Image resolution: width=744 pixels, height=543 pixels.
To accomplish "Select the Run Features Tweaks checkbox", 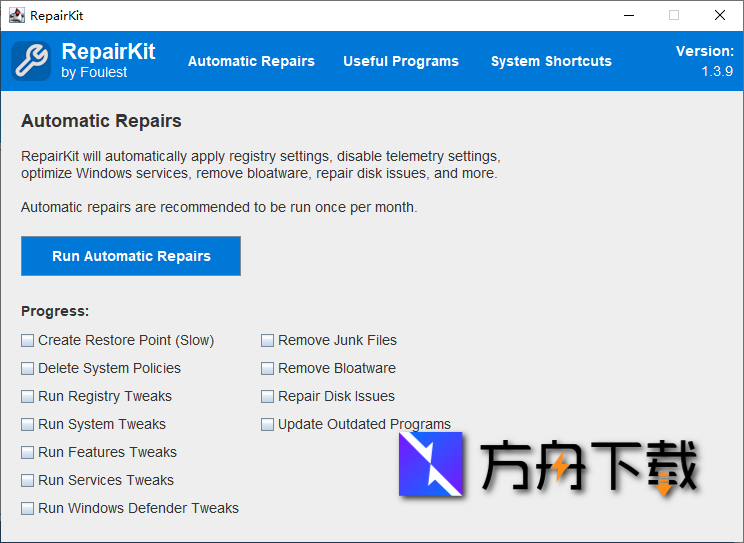I will tap(28, 452).
